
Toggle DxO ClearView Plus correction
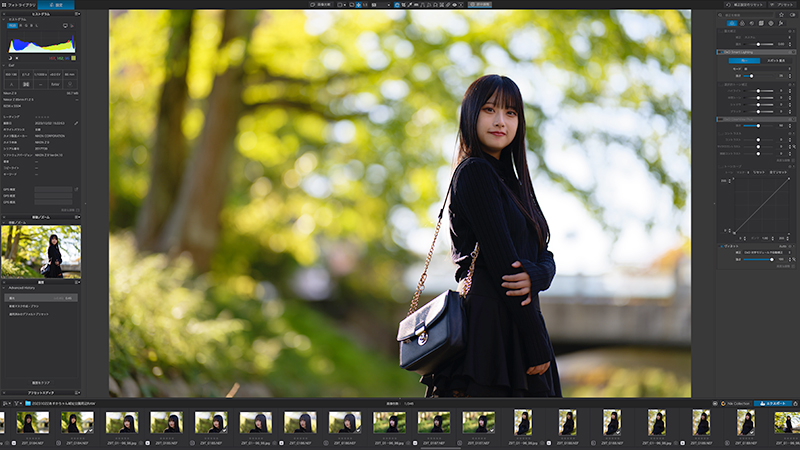tap(719, 119)
